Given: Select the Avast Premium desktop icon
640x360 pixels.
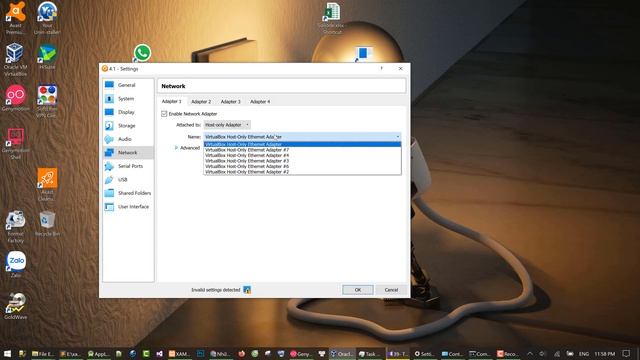Looking at the screenshot, I should coord(16,18).
